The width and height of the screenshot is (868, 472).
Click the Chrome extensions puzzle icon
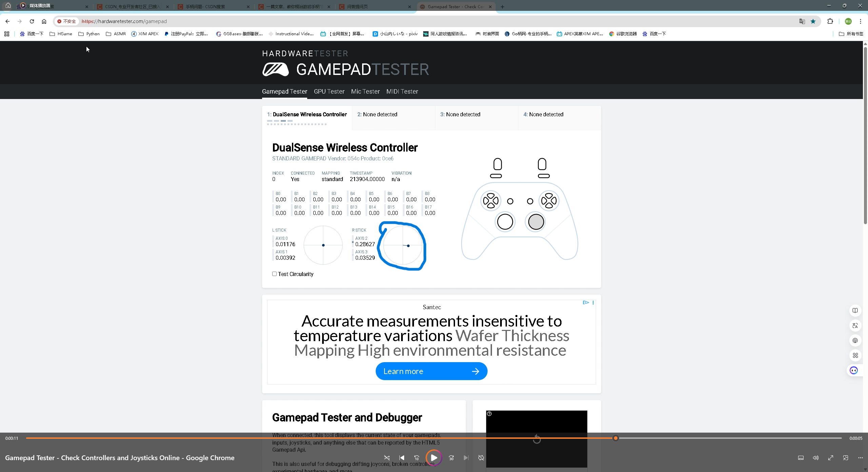point(830,21)
